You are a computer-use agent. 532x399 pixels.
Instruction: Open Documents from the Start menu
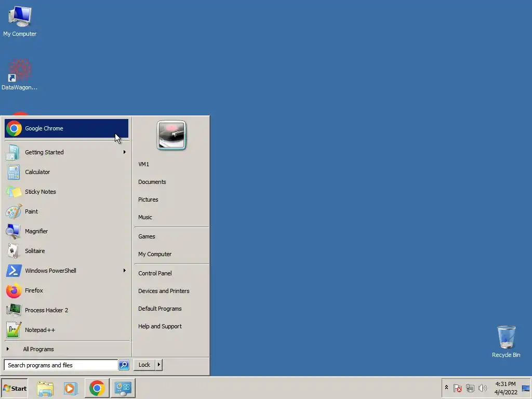click(x=152, y=182)
